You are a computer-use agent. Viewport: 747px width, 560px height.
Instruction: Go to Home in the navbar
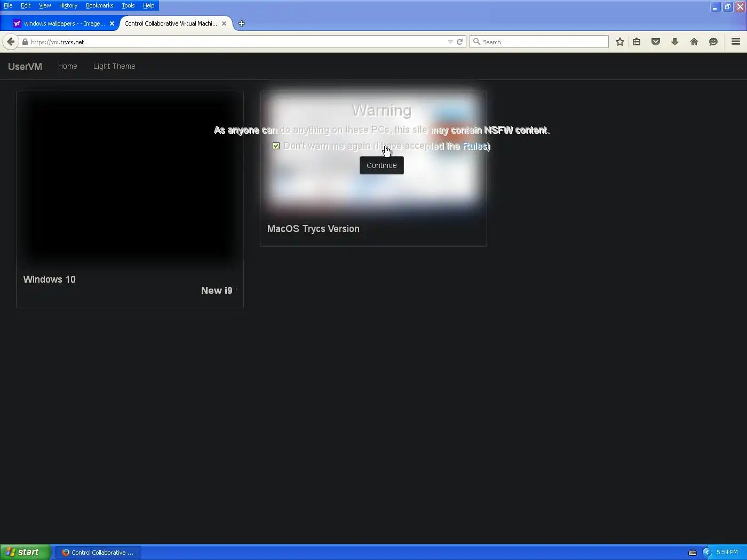pos(68,66)
